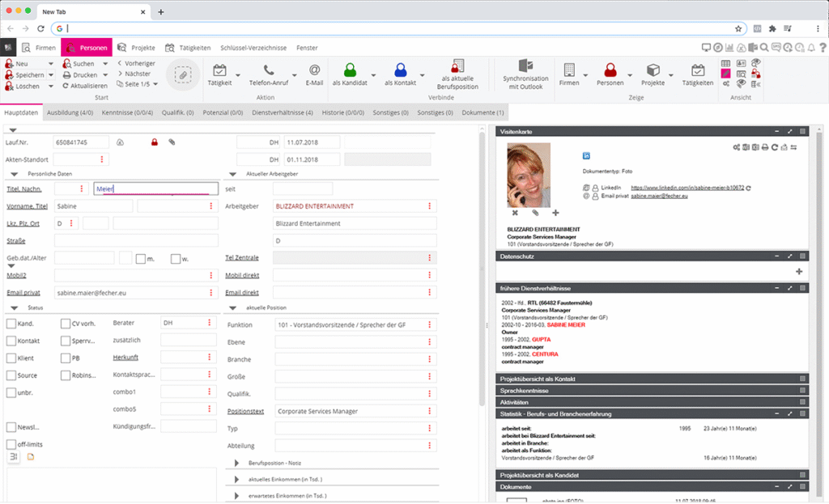Screen dimensions: 829x504
Task: Click the blue 'als Kontakt' person icon
Action: (400, 70)
